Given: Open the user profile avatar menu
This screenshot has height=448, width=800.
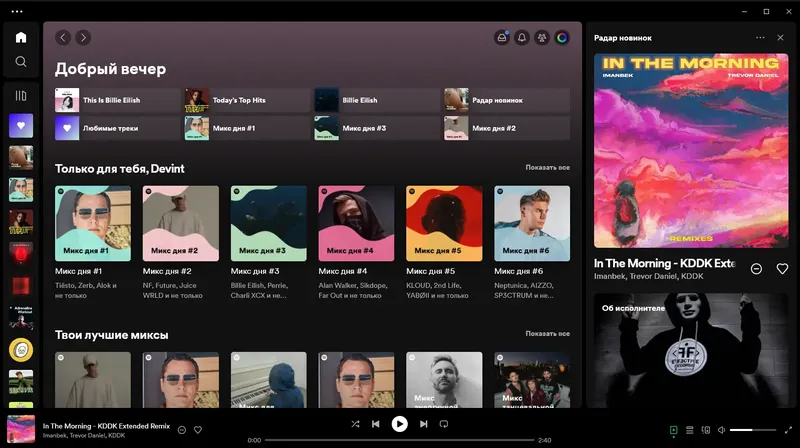Looking at the screenshot, I should click(x=562, y=37).
